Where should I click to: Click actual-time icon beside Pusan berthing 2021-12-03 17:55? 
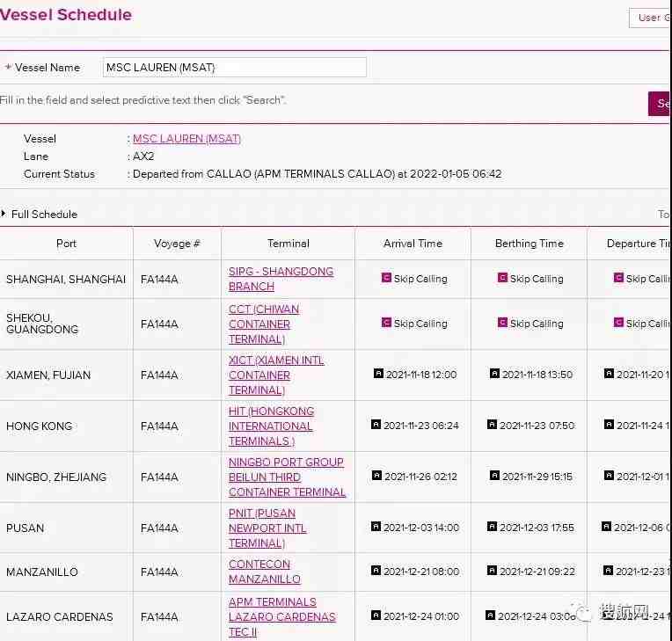(x=492, y=526)
